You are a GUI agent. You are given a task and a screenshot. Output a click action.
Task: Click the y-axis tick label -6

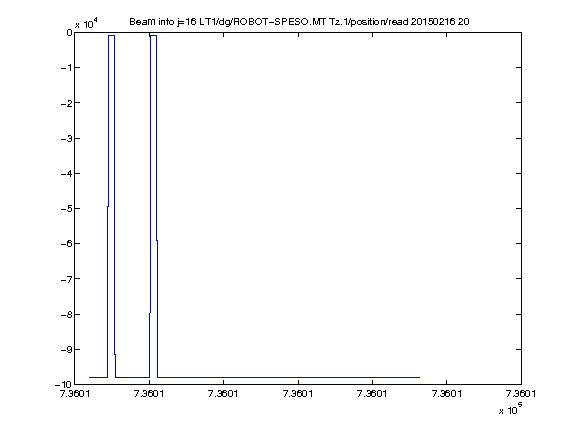[x=66, y=244]
